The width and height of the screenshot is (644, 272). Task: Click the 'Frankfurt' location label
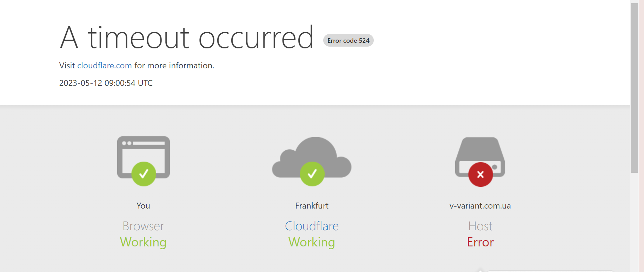(312, 206)
